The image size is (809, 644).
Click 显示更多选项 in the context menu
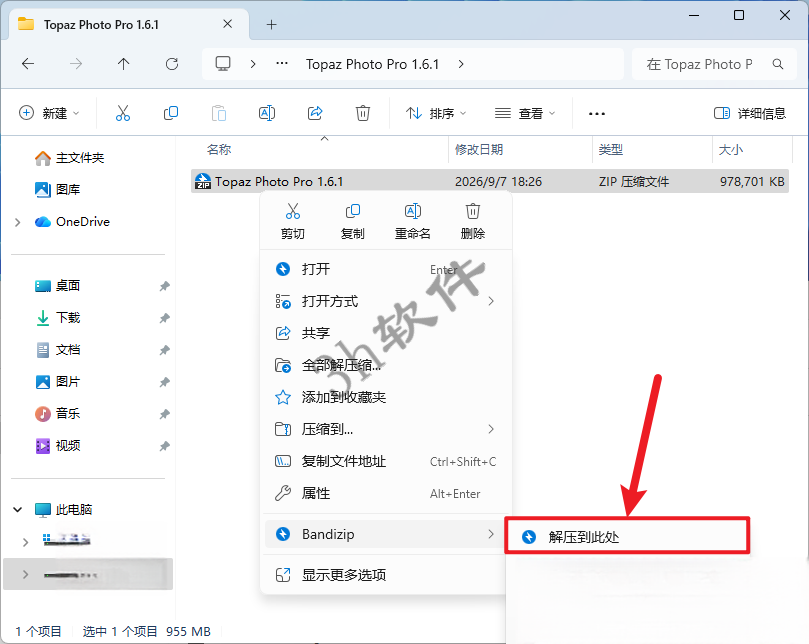[x=386, y=574]
